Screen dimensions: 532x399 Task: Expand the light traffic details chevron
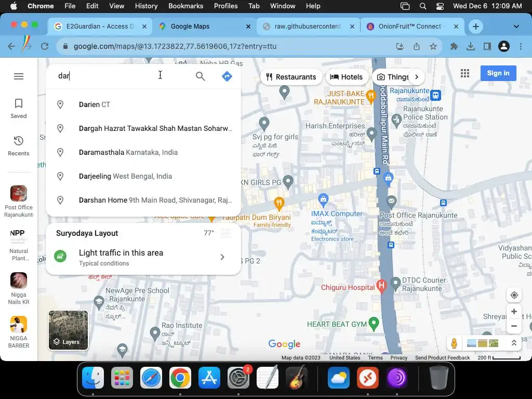[x=222, y=257]
